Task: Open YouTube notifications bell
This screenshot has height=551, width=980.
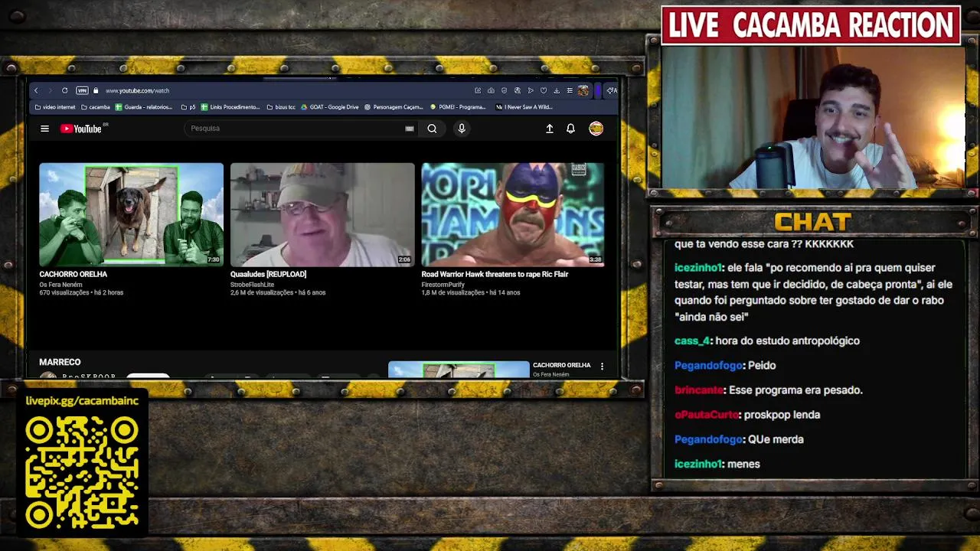Action: (570, 129)
